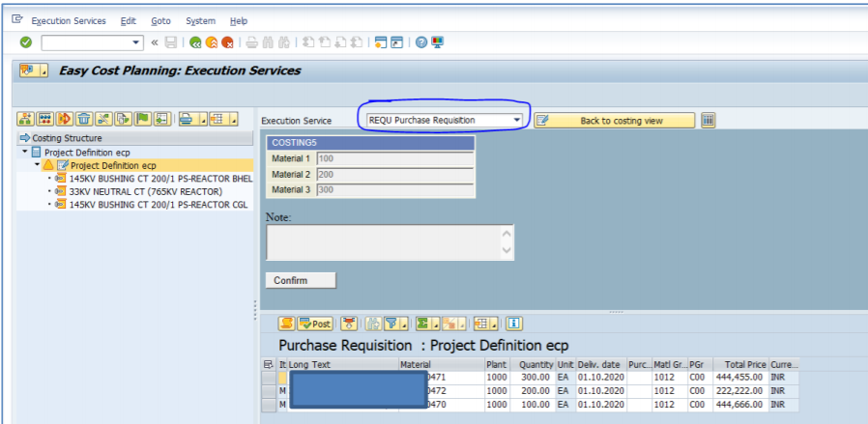Image resolution: width=868 pixels, height=424 pixels.
Task: Click the orange Exit icon
Action: click(212, 42)
